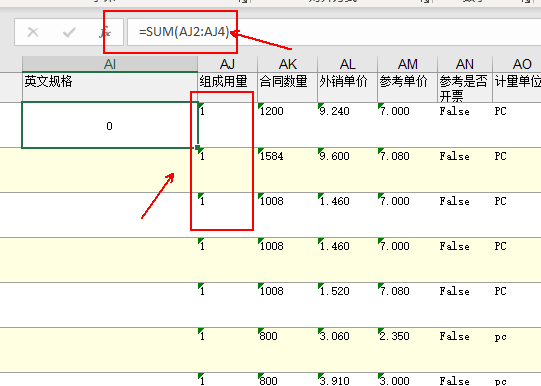Select column header AK
This screenshot has height=386, width=541.
[287, 64]
